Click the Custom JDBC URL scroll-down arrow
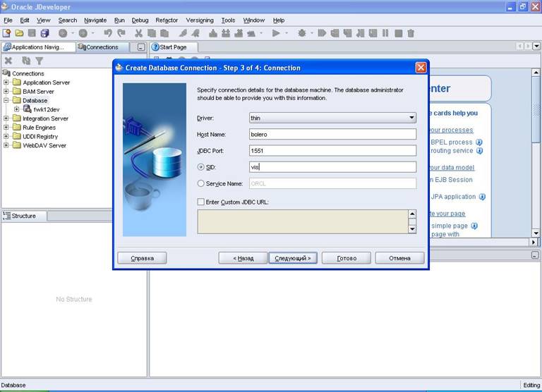 click(412, 229)
